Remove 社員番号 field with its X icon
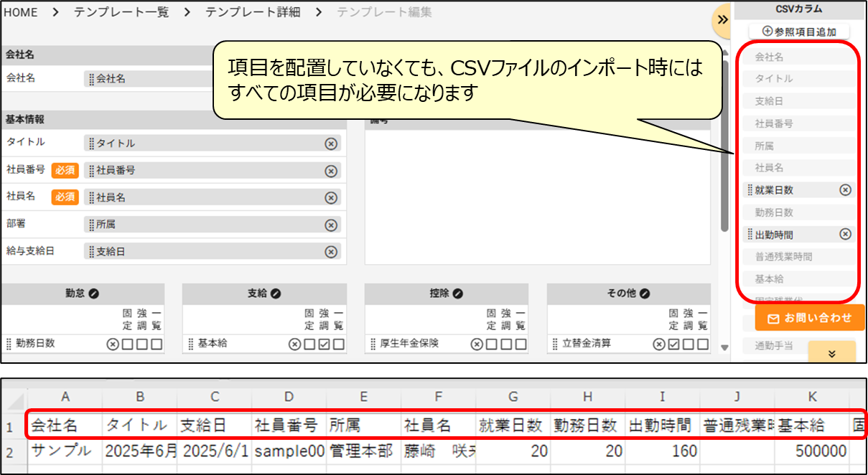 pyautogui.click(x=331, y=171)
